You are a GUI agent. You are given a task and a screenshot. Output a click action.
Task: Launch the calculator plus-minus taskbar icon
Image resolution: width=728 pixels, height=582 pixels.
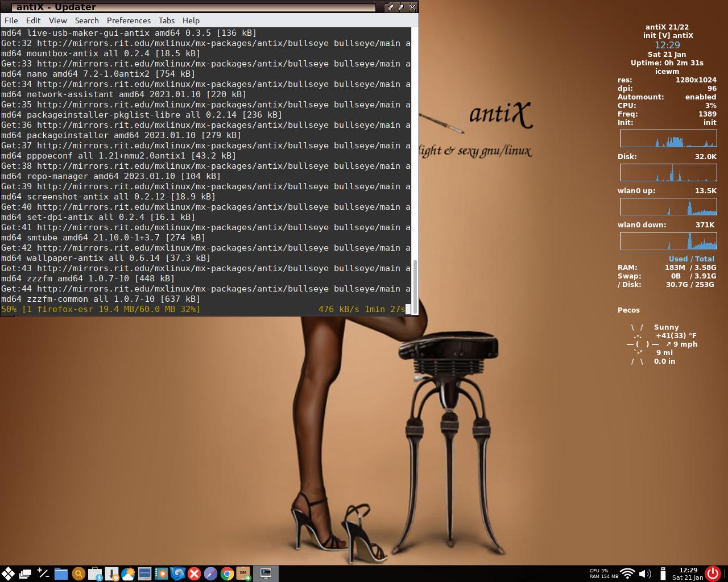[x=43, y=573]
